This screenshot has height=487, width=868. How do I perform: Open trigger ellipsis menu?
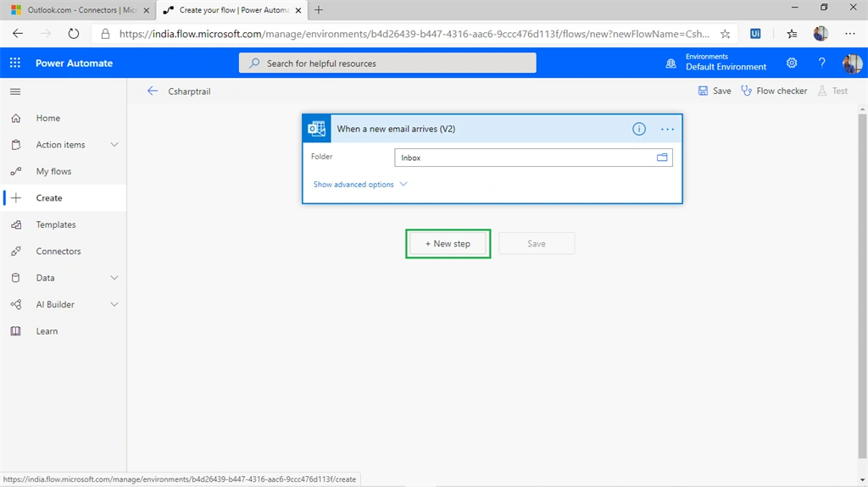pyautogui.click(x=668, y=129)
